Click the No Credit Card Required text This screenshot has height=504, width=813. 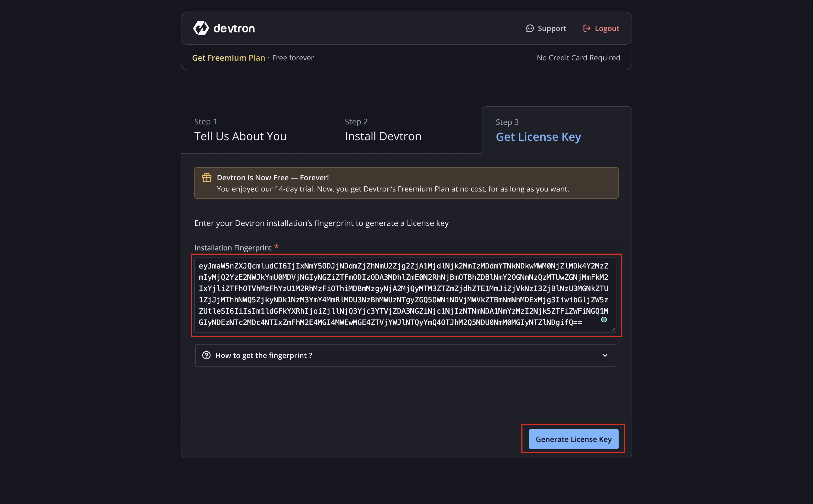(578, 58)
